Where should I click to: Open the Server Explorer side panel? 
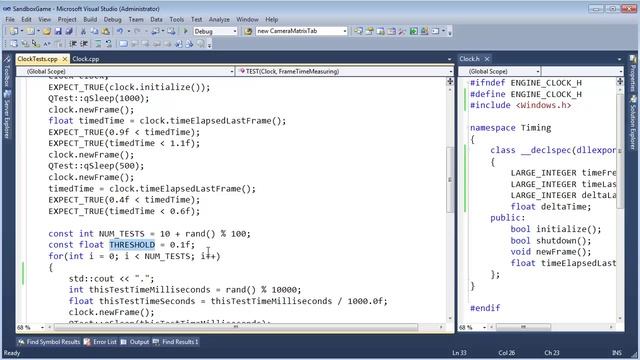[x=7, y=114]
